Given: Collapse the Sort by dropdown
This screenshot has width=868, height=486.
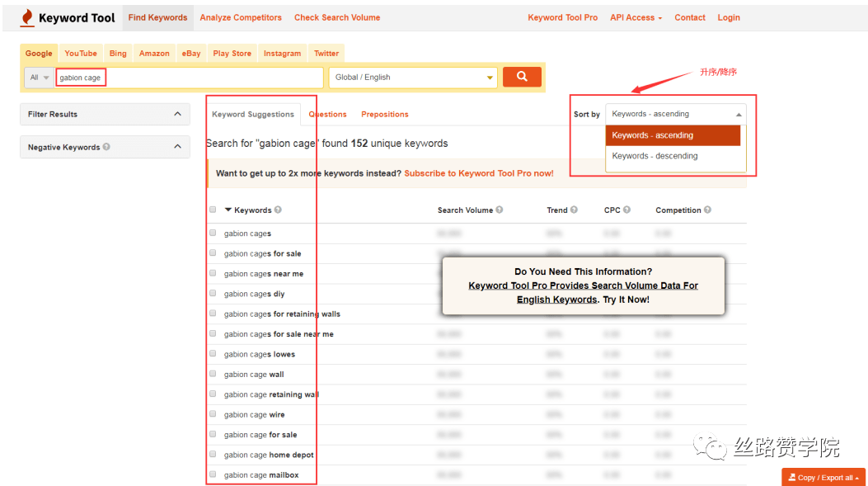Looking at the screenshot, I should [x=675, y=114].
